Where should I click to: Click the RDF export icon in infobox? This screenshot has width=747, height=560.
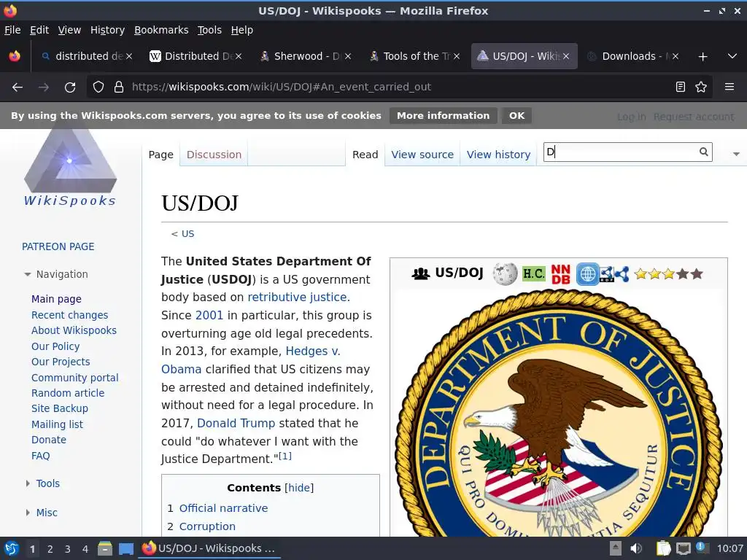click(606, 274)
